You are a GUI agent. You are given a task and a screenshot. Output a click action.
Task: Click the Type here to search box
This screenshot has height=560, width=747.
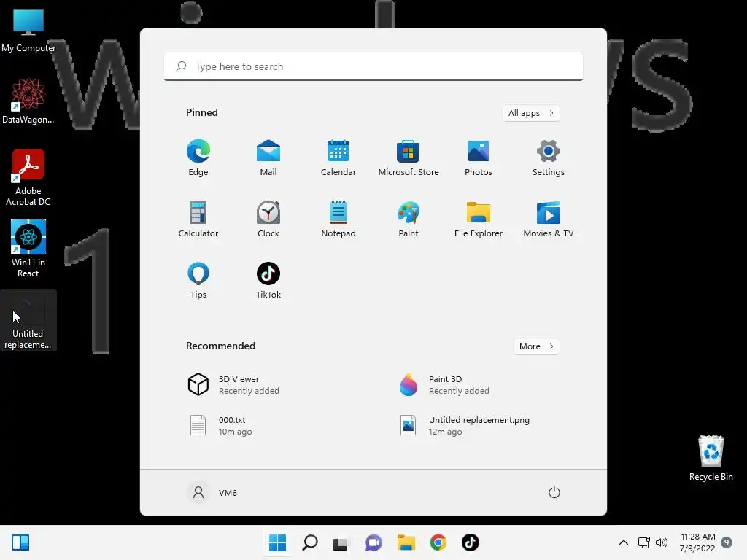pyautogui.click(x=373, y=66)
